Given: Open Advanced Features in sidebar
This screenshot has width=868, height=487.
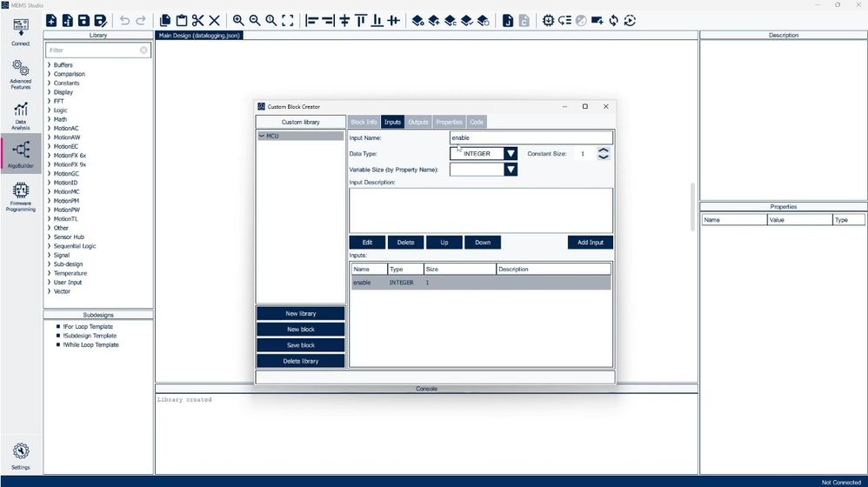Looking at the screenshot, I should click(21, 75).
